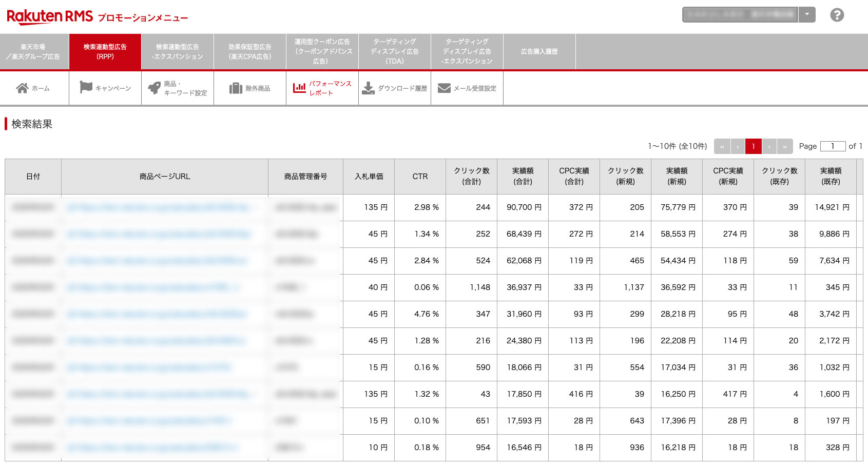Click the Rakuten RMS logo

point(50,16)
